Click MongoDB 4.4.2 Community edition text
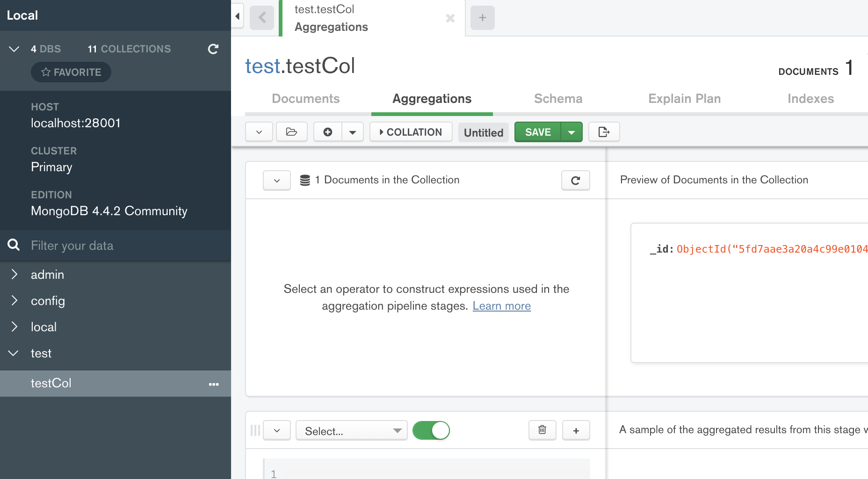 pos(109,211)
